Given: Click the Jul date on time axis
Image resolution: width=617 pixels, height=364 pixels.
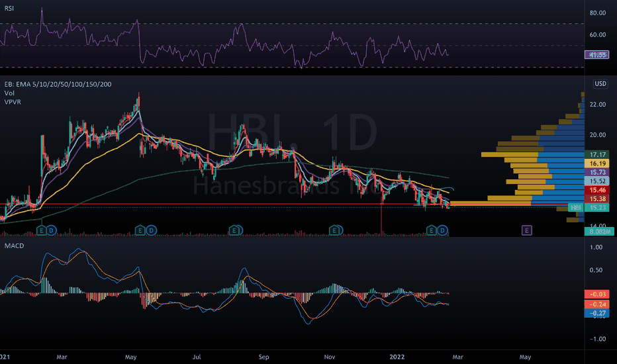Looking at the screenshot, I should (x=197, y=357).
